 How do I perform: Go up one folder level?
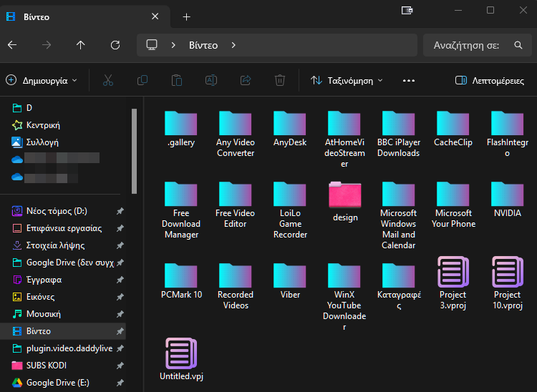pyautogui.click(x=80, y=45)
